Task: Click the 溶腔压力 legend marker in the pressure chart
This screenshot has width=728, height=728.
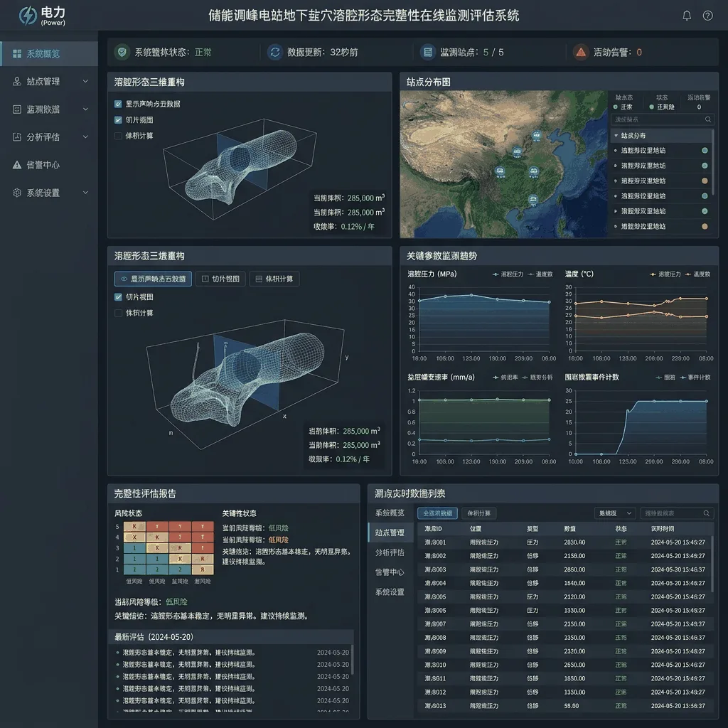Action: point(496,274)
